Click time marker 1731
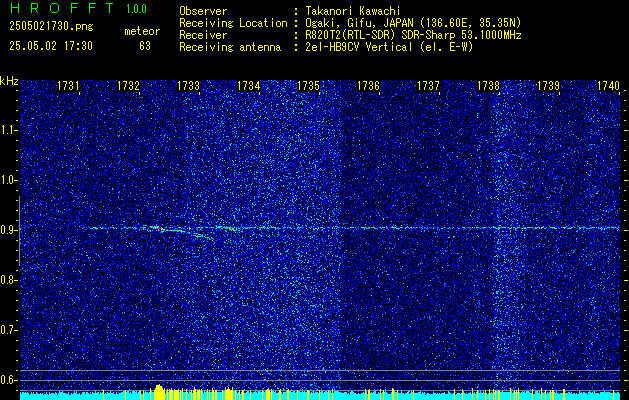The height and width of the screenshot is (400, 629). 68,86
